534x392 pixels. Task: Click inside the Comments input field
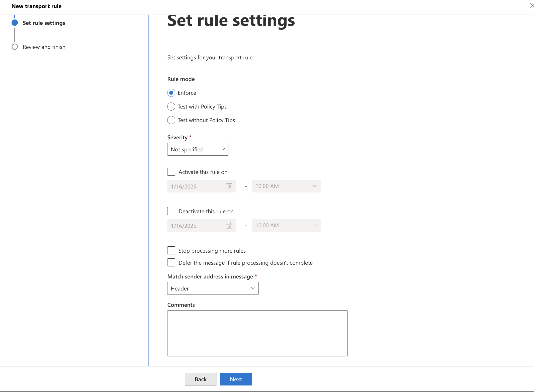pos(257,333)
